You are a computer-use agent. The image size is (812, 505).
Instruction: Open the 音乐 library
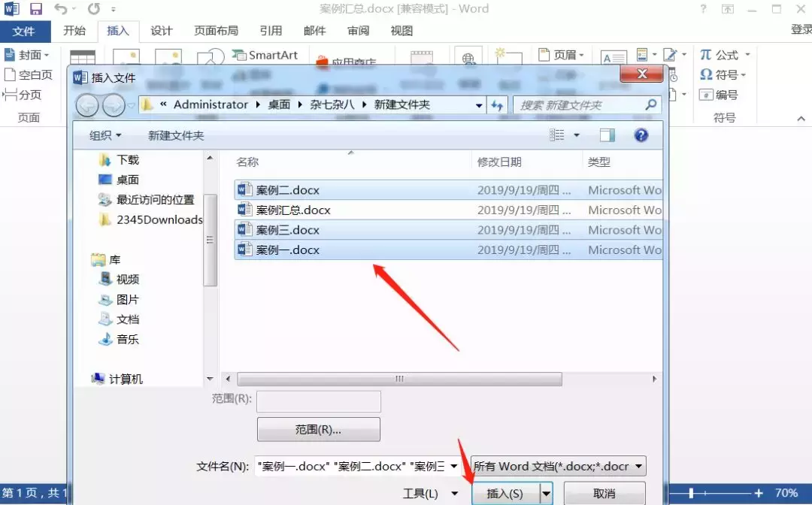click(119, 340)
